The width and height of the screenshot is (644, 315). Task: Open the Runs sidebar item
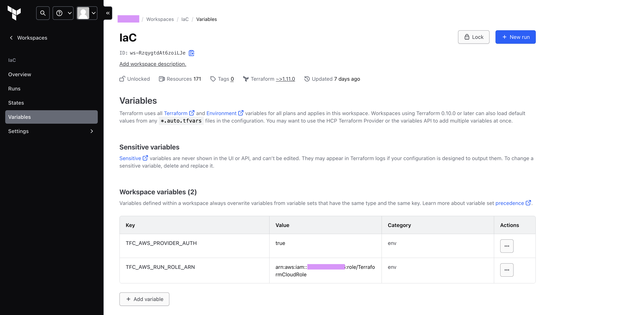[51, 89]
